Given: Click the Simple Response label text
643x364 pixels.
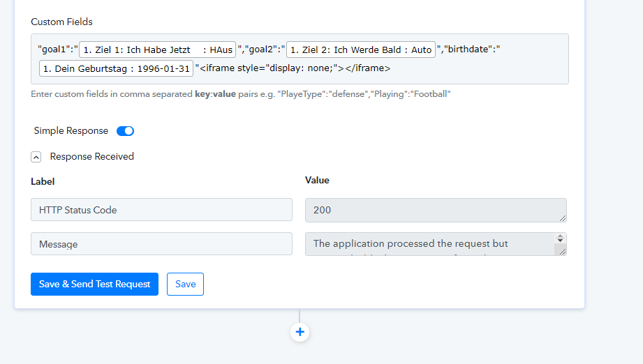Looking at the screenshot, I should (x=71, y=130).
